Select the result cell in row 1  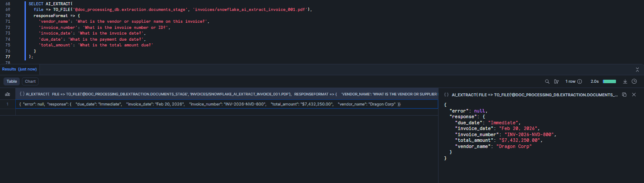pos(227,104)
